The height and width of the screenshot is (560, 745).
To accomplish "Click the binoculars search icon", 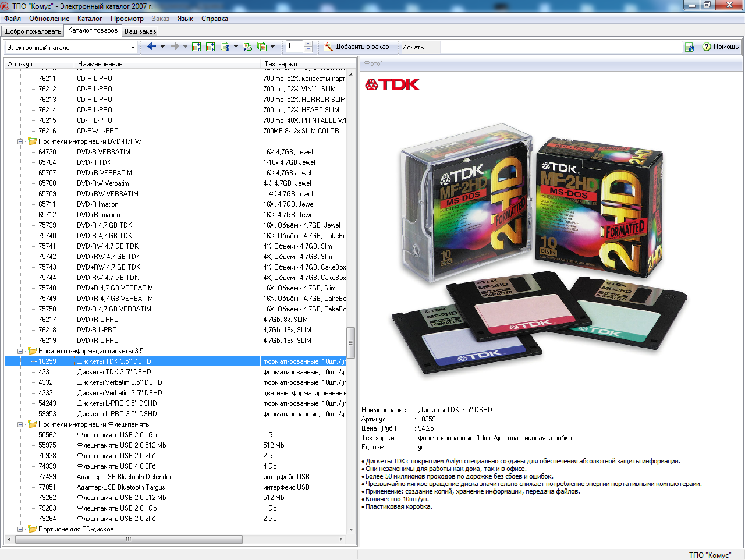I will pyautogui.click(x=690, y=47).
